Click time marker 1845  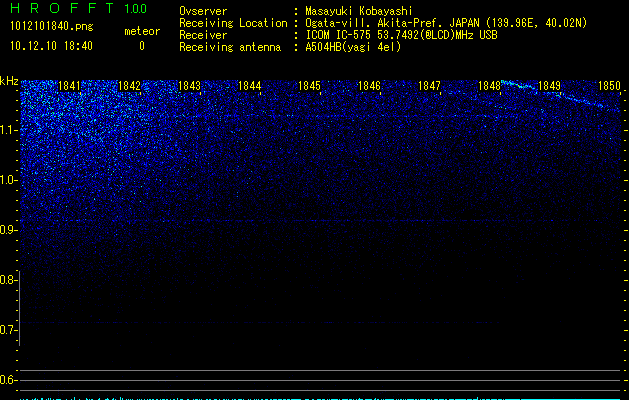point(310,86)
